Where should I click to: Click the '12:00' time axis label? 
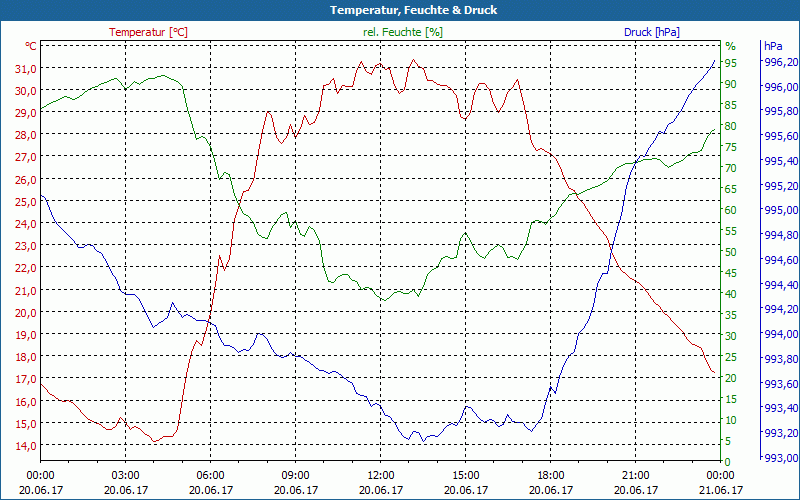381,476
